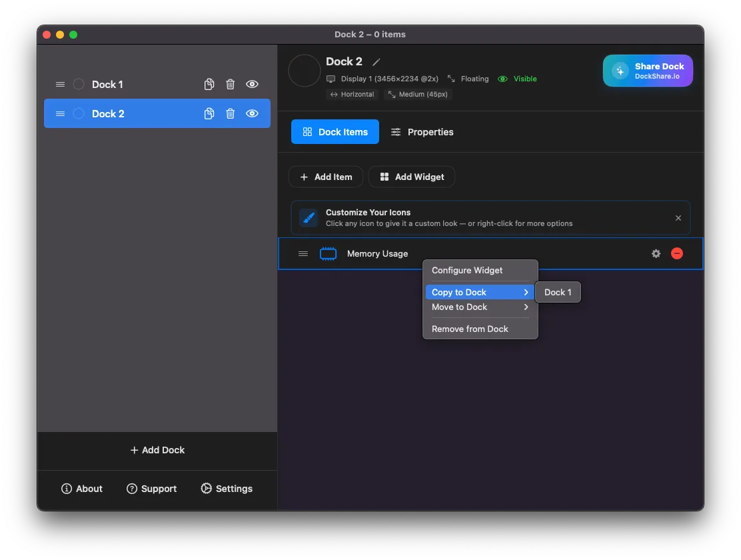The image size is (741, 560).
Task: Duplicate Dock 2 using its copy icon
Action: pyautogui.click(x=209, y=113)
